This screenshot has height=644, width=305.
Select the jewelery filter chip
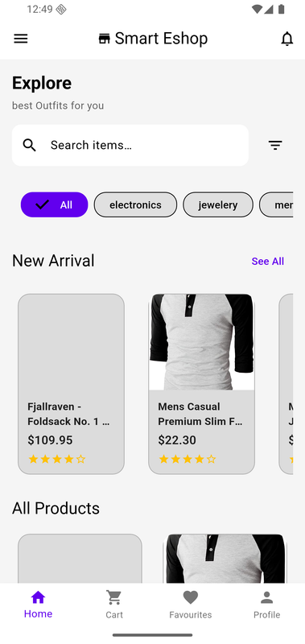click(x=218, y=204)
